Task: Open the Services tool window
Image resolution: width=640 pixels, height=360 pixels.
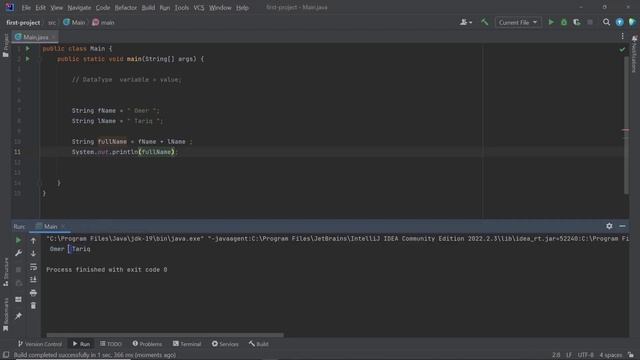Action: [225, 344]
